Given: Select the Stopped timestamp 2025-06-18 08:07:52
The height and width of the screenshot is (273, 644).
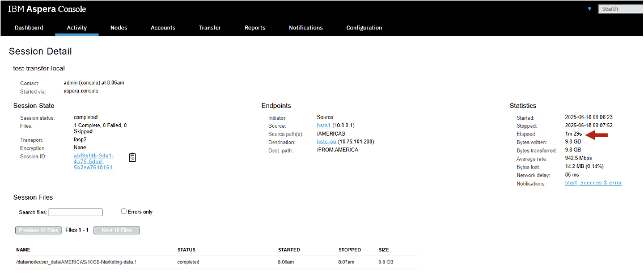Looking at the screenshot, I should pyautogui.click(x=589, y=125).
